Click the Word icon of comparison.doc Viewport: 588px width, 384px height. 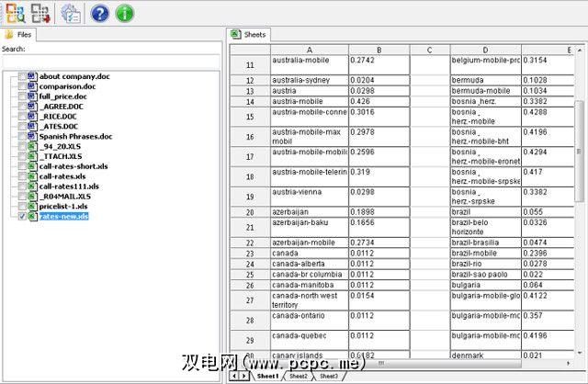(x=32, y=86)
